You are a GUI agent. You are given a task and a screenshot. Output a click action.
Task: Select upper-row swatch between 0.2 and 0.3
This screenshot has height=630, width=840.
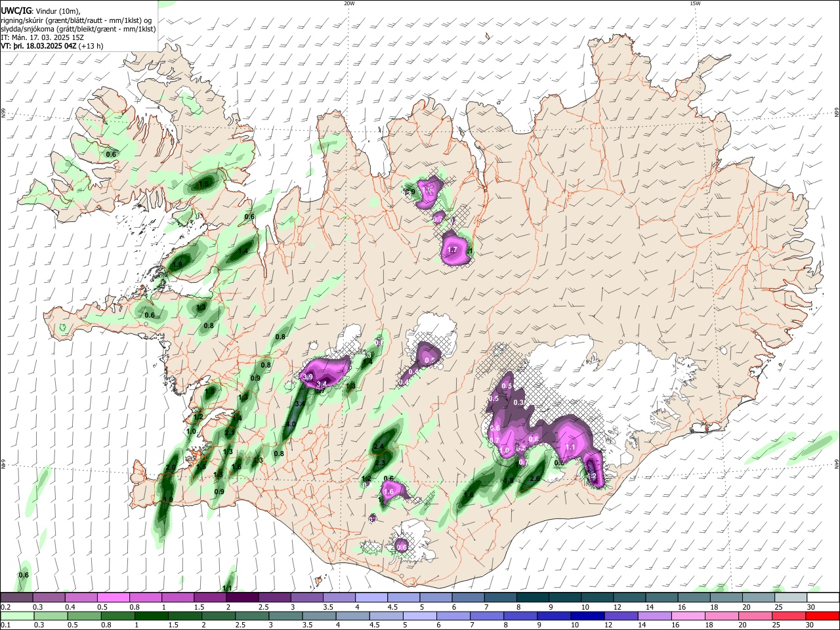[16, 597]
